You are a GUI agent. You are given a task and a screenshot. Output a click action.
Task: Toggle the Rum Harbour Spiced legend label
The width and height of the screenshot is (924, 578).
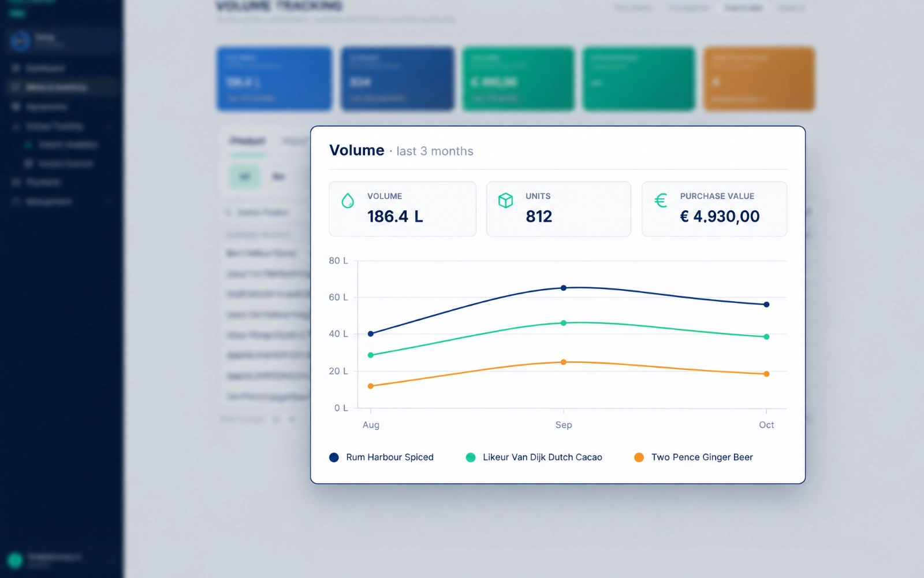(390, 457)
